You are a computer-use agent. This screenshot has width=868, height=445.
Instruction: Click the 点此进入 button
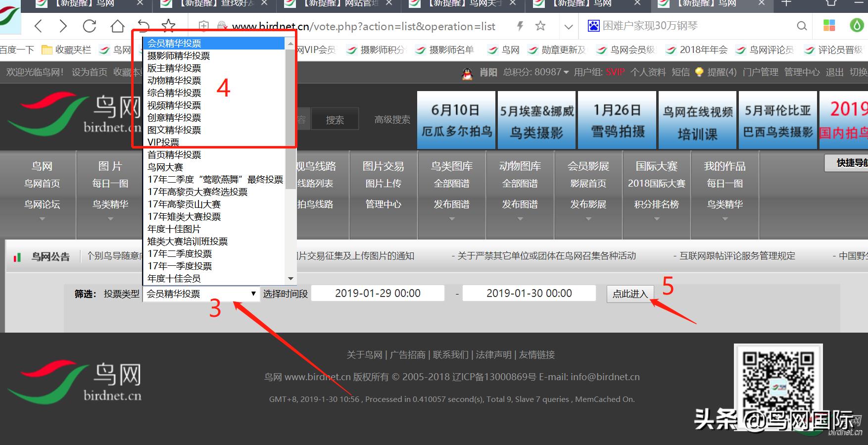[x=630, y=294]
